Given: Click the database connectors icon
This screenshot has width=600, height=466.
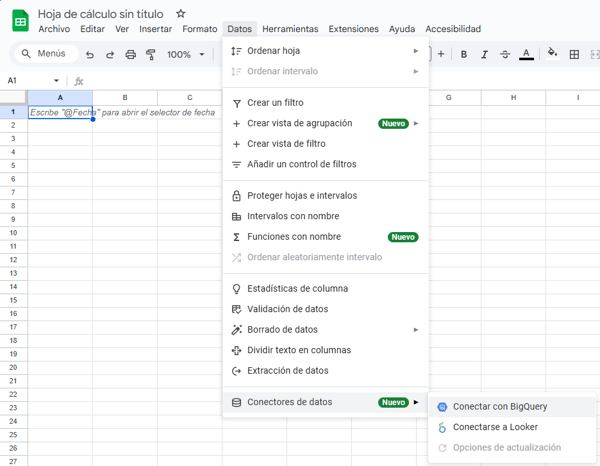Looking at the screenshot, I should 236,402.
